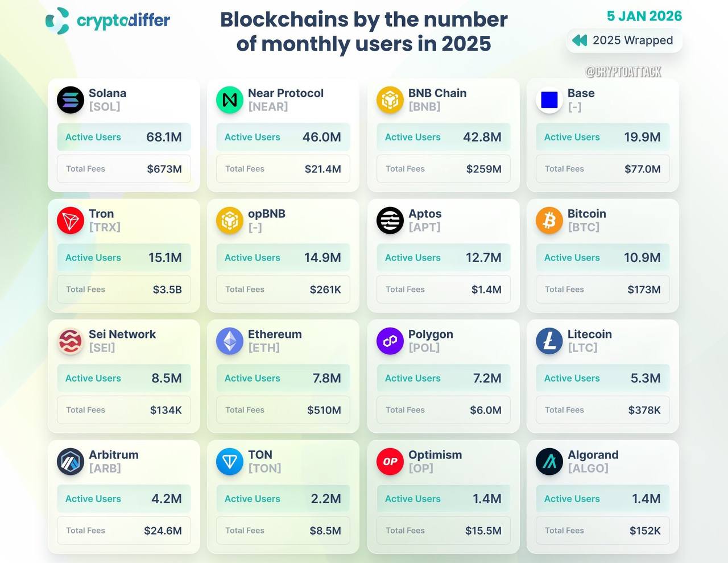Viewport: 728px width, 563px height.
Task: Select the Optimism OP logo
Action: pos(390,462)
